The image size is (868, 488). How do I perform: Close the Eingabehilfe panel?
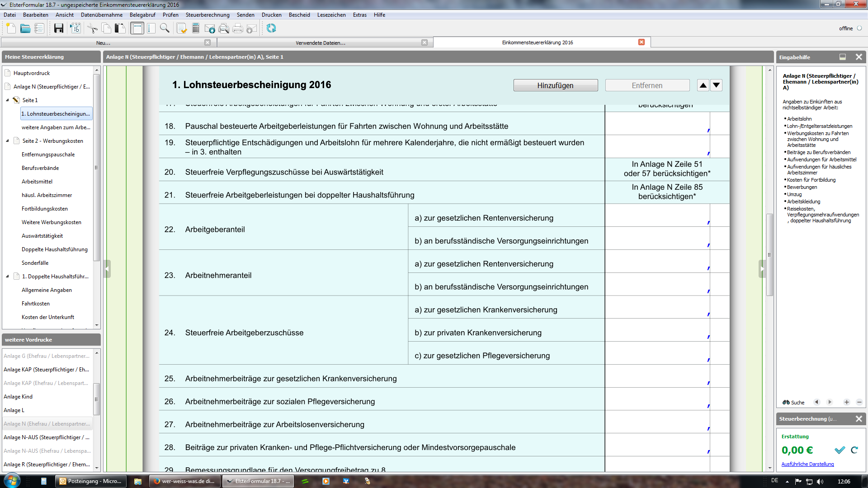coord(859,57)
